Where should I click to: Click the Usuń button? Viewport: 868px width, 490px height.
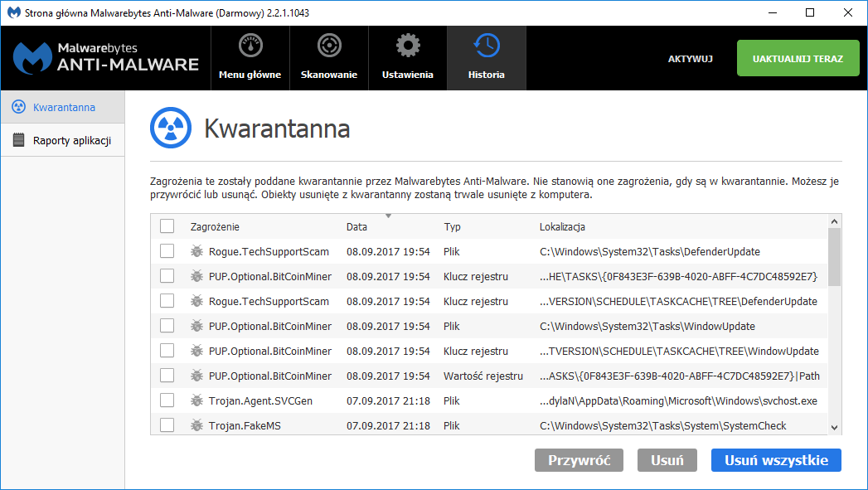[x=667, y=460]
